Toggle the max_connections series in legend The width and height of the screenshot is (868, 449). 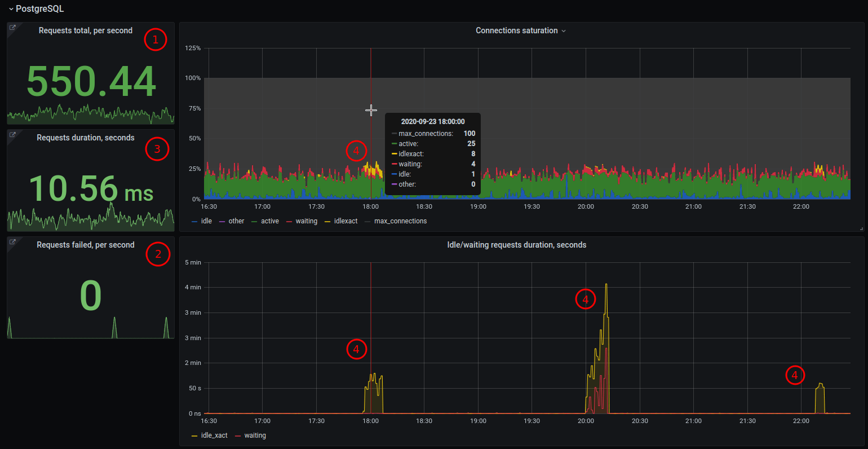(400, 221)
